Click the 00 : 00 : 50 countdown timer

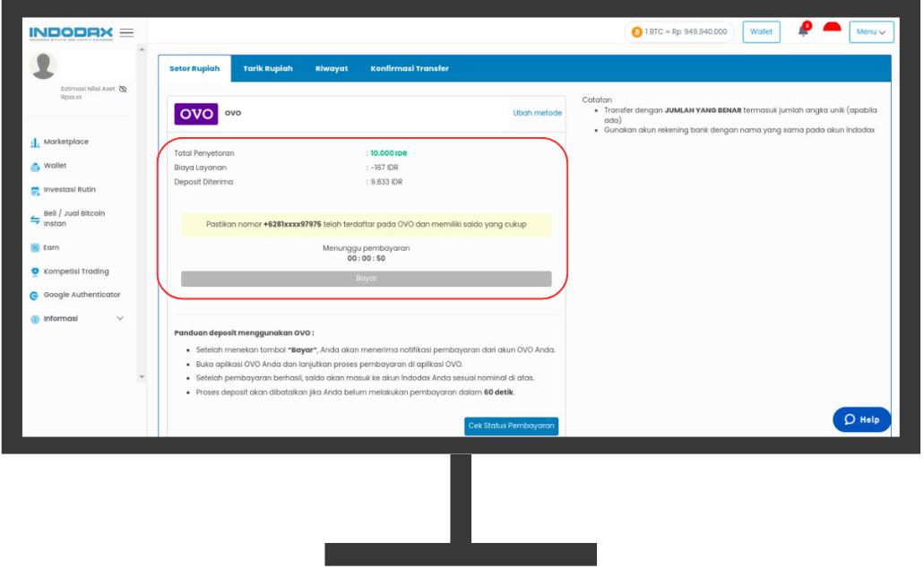click(366, 259)
